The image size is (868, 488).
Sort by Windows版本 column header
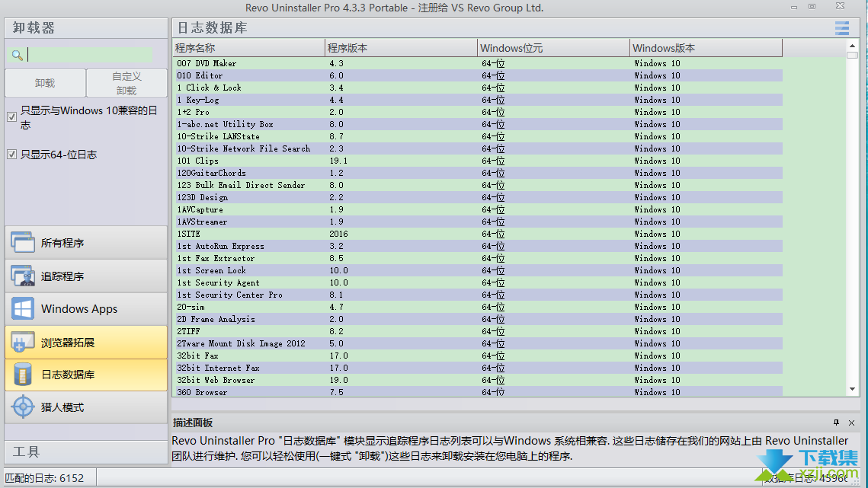(x=706, y=48)
